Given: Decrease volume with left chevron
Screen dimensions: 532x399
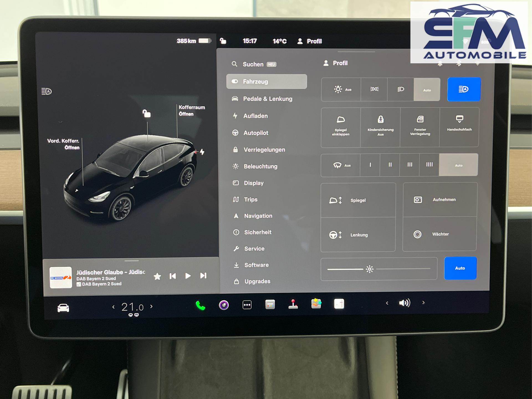Looking at the screenshot, I should tap(387, 303).
